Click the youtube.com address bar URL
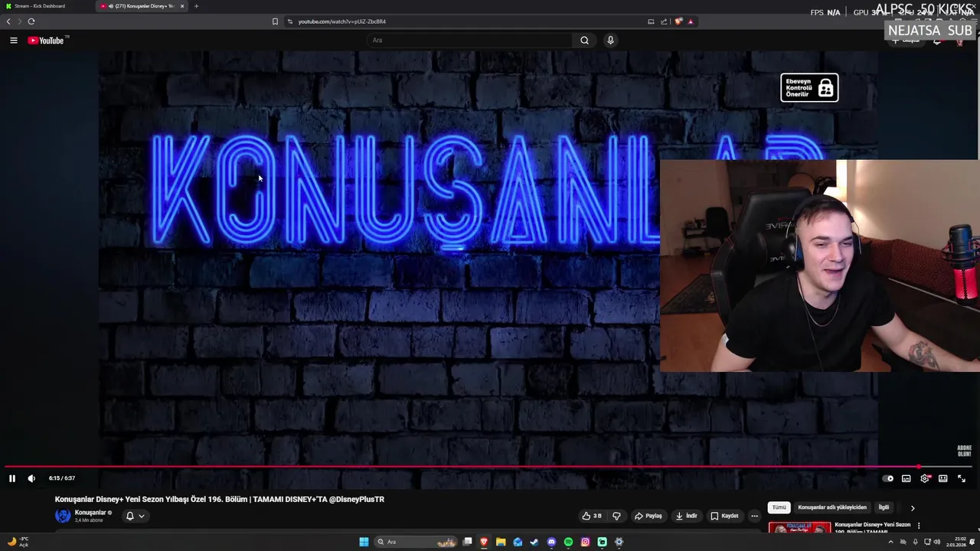Image resolution: width=980 pixels, height=551 pixels. (x=341, y=21)
